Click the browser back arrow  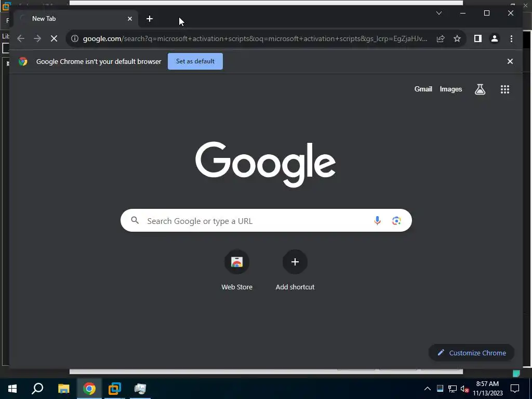pyautogui.click(x=21, y=38)
